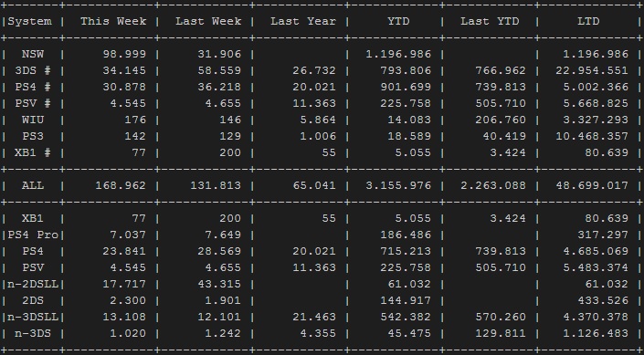The image size is (644, 355).
Task: Select the ALL total row label
Action: [x=33, y=185]
